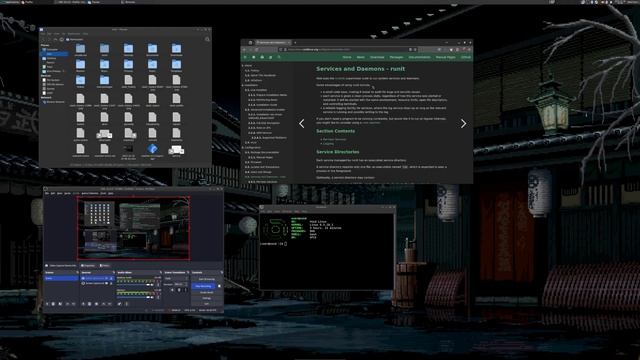
Task: Pause recording using button beside recording control
Action: click(x=219, y=286)
